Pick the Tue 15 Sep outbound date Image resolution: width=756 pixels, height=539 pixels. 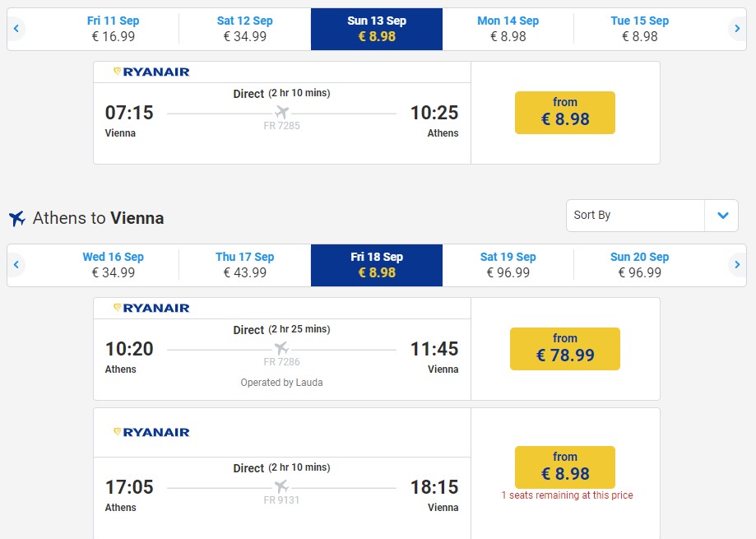pyautogui.click(x=640, y=29)
